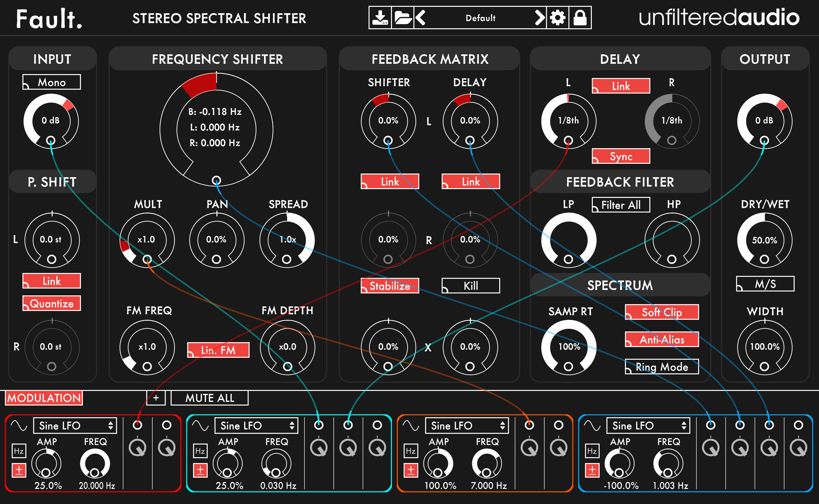This screenshot has height=504, width=819.
Task: Toggle the Hz button in cyan LFO
Action: pyautogui.click(x=200, y=451)
